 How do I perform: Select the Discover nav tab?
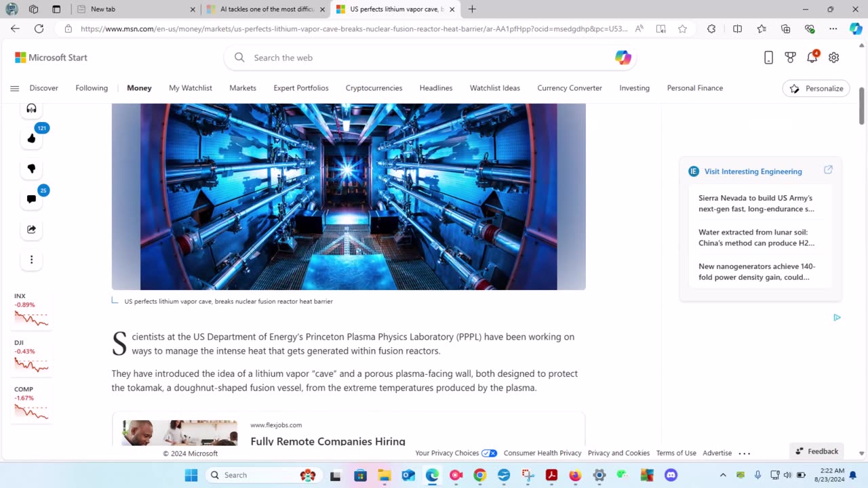(44, 88)
